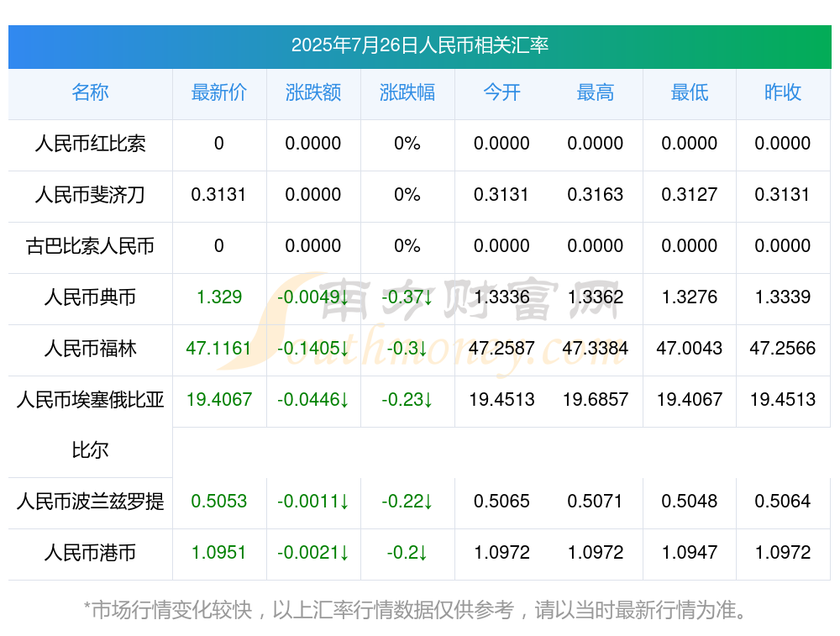Click latest price 1.329 for 人民币典币

219,297
